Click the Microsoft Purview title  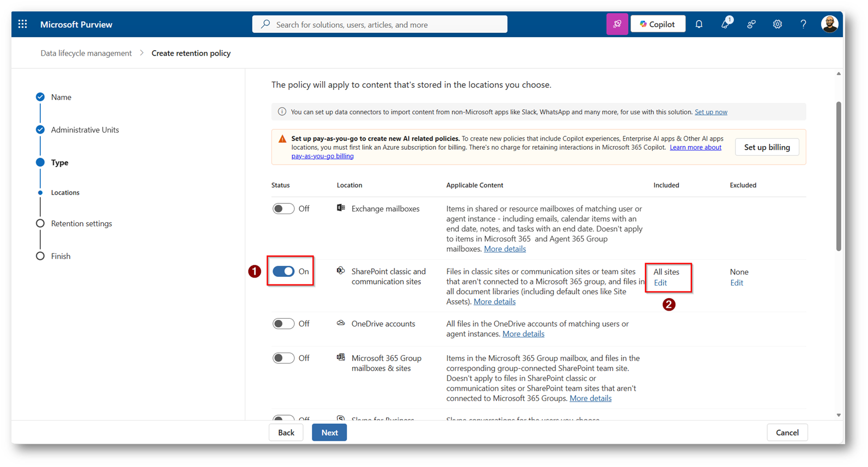coord(76,24)
